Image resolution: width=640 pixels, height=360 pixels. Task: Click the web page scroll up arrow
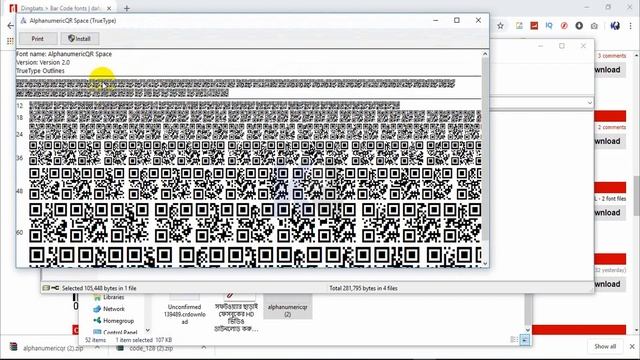click(x=636, y=55)
